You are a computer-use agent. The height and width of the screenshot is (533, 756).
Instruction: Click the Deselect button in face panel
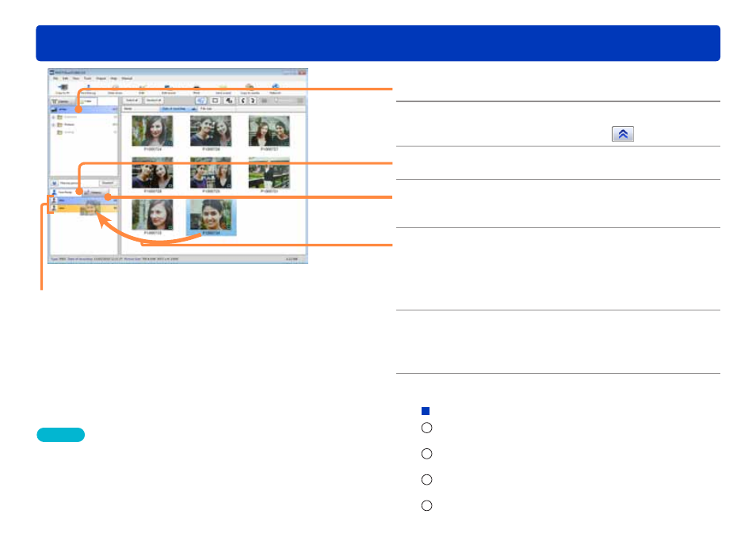(x=108, y=183)
